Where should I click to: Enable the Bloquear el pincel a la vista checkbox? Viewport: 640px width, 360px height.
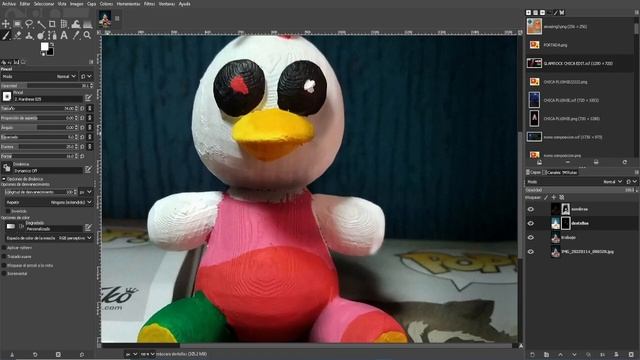(4, 266)
